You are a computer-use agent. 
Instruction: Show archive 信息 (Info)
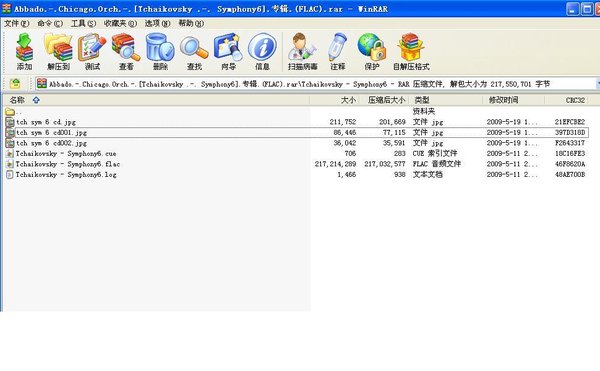(262, 51)
